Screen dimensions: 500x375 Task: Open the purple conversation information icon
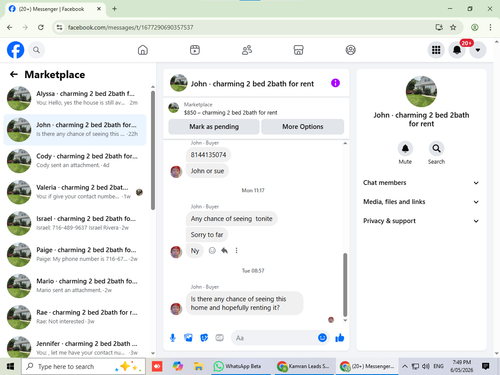click(335, 83)
